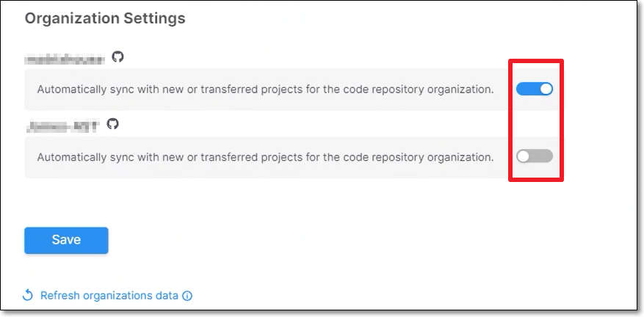This screenshot has width=644, height=317.
Task: Click the second organization's auto-sync description text
Action: [265, 157]
